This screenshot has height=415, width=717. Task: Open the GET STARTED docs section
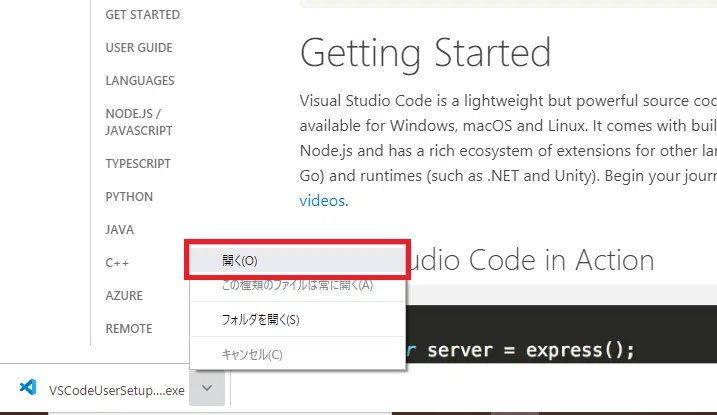pos(143,15)
